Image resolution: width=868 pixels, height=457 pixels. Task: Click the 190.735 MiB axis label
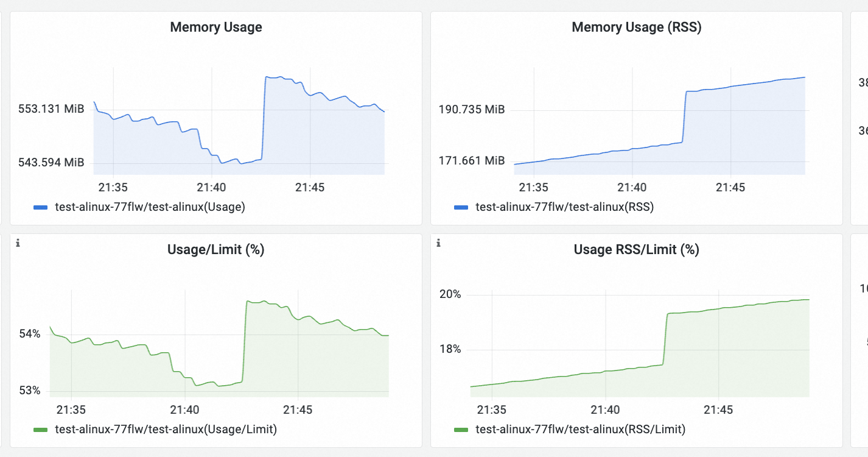point(472,110)
